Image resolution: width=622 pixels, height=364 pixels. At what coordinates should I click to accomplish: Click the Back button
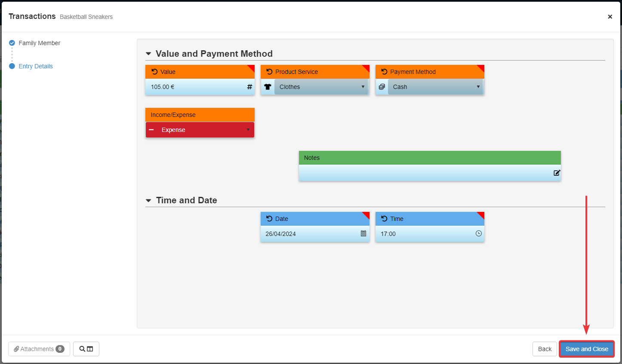click(545, 349)
